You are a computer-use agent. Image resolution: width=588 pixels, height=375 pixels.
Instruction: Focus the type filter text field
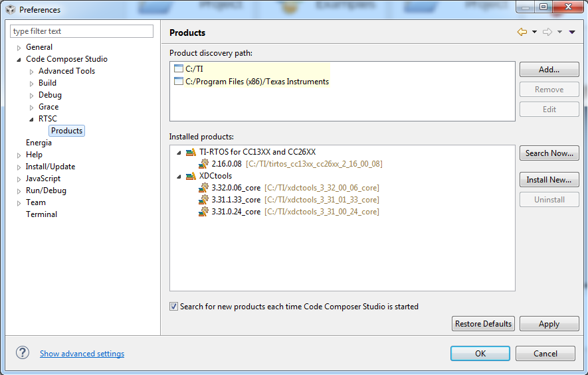pyautogui.click(x=82, y=31)
